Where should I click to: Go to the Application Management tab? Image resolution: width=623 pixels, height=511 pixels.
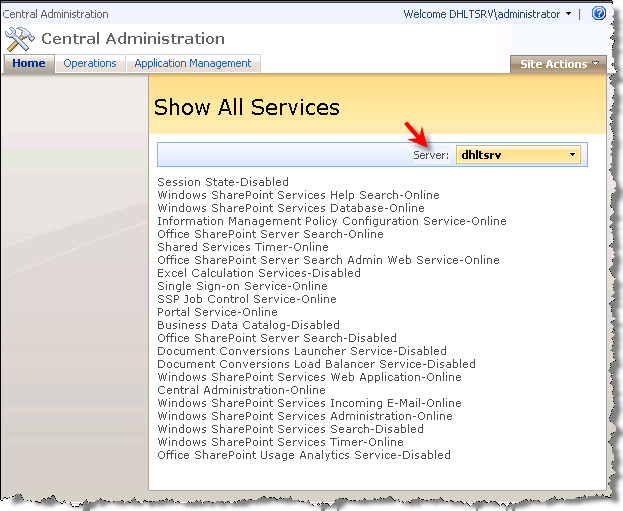pyautogui.click(x=193, y=63)
